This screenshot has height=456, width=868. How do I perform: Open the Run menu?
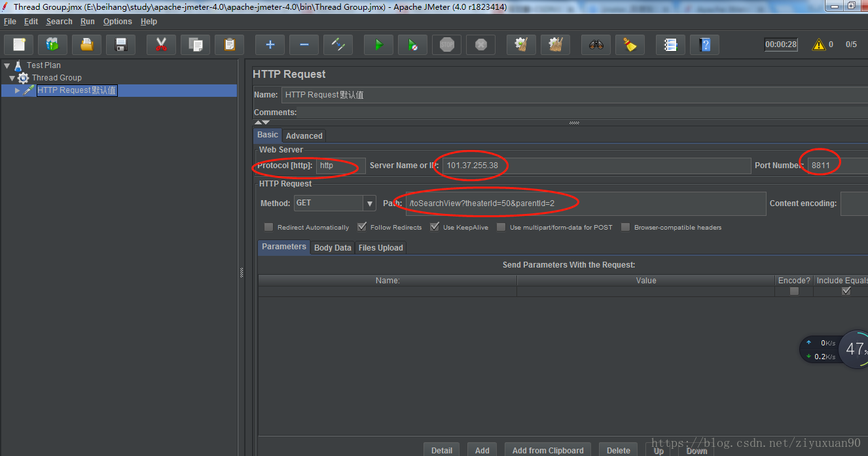88,22
